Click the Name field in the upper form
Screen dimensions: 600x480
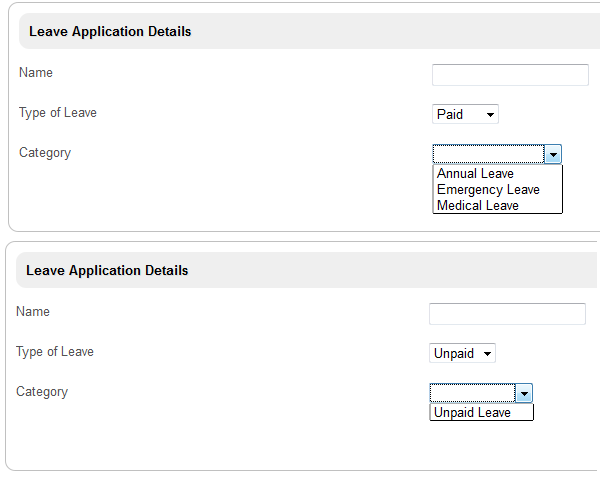tap(510, 75)
